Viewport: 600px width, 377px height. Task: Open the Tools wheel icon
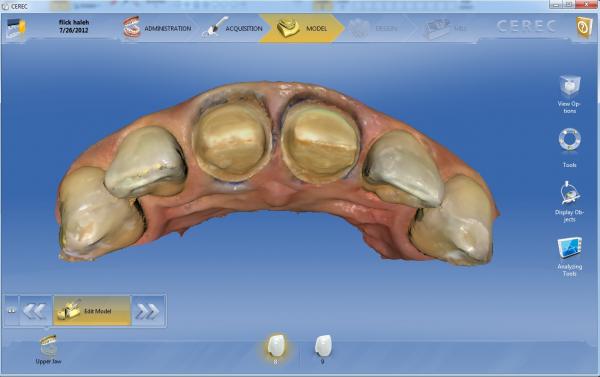[569, 139]
